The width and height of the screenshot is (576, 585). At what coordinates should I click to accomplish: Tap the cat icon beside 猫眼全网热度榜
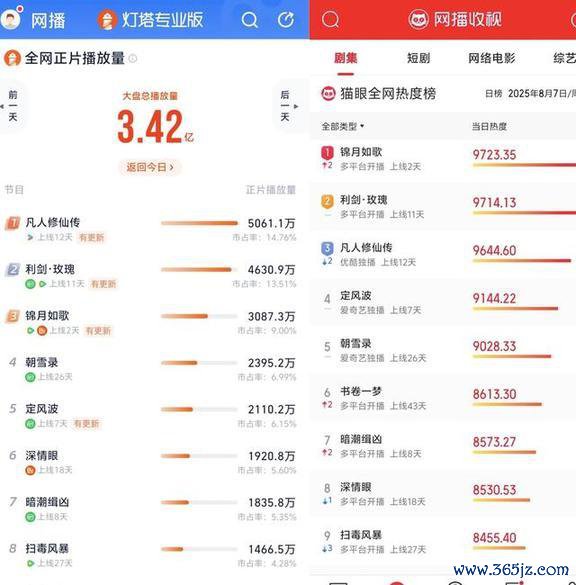(328, 93)
